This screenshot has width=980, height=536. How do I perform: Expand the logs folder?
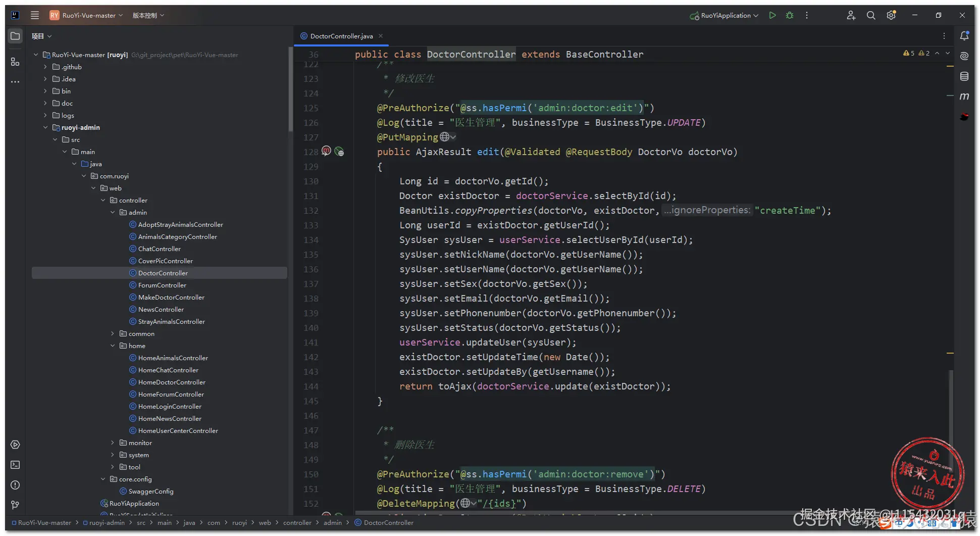click(45, 115)
